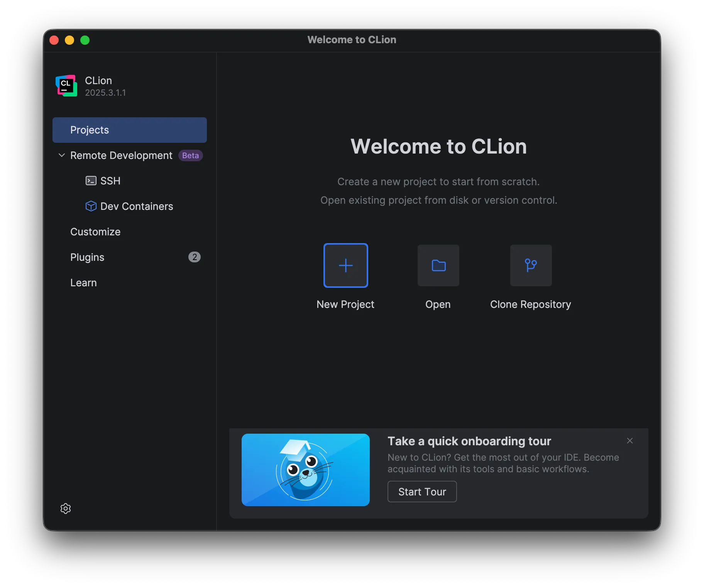
Task: Click the Plugins notification badge
Action: tap(195, 257)
